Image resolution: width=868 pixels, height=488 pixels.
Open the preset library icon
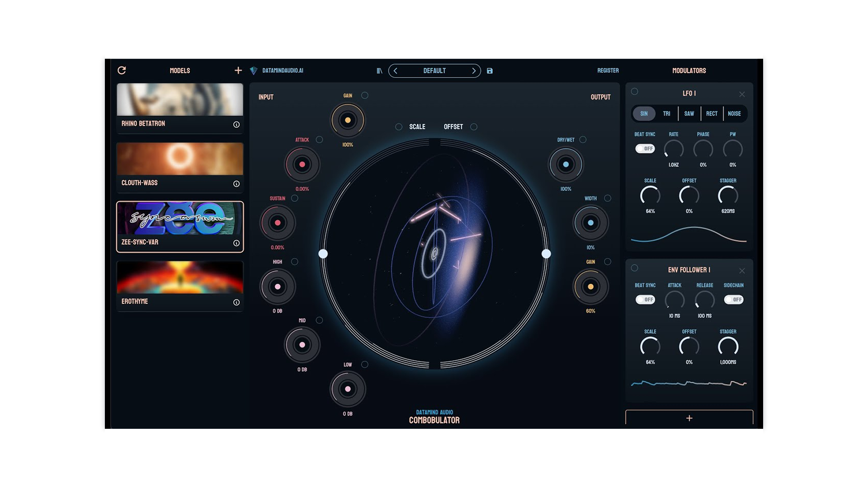[x=379, y=71]
